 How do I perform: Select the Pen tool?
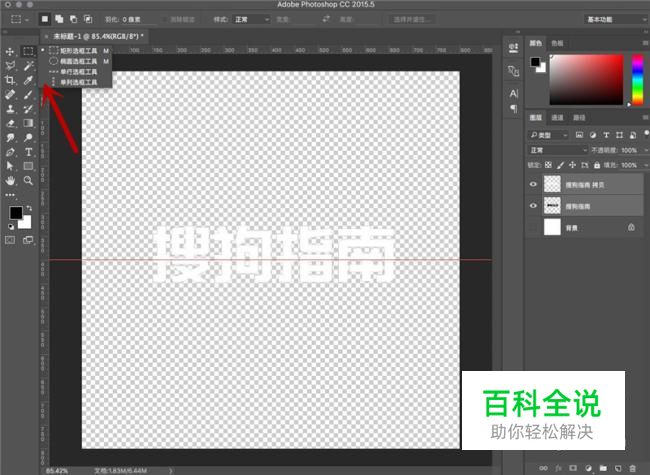coord(10,152)
